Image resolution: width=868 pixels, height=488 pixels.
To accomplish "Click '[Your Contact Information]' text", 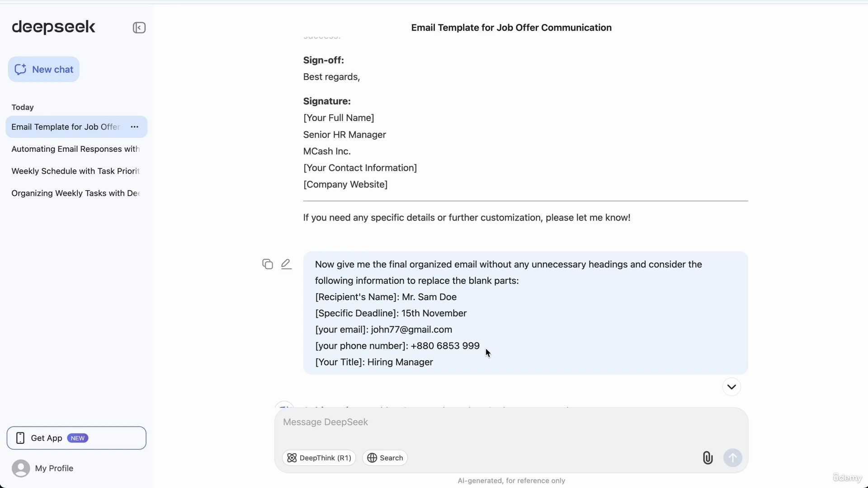I will point(360,168).
